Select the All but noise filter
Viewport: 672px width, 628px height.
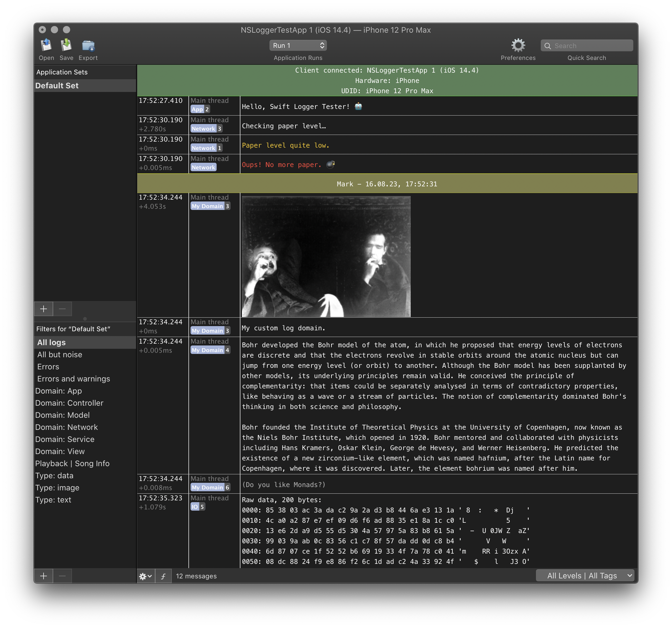point(60,355)
